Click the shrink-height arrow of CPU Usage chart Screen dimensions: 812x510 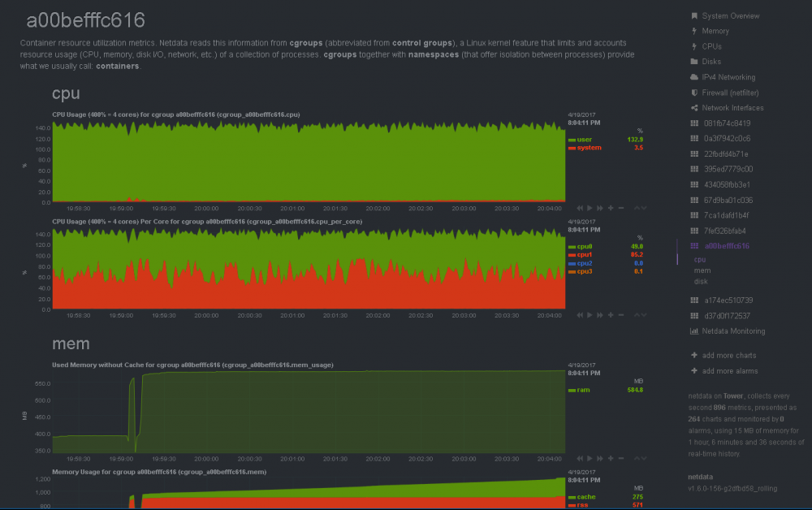(637, 208)
